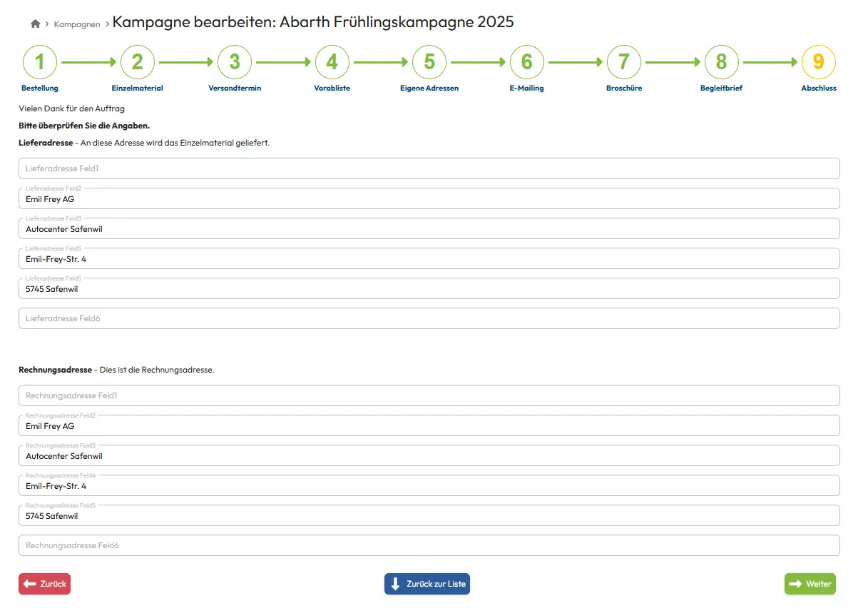The image size is (868, 611).
Task: Proceed with the green Weiter button
Action: click(x=810, y=584)
